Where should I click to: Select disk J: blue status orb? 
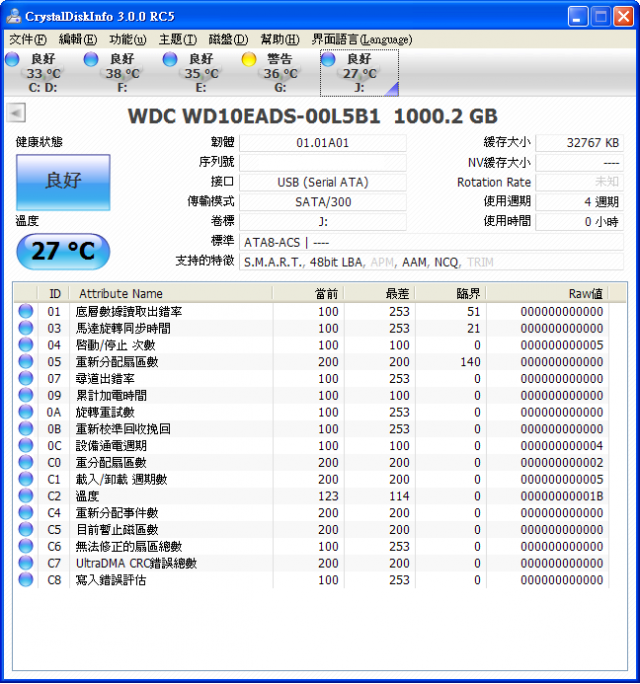coord(328,59)
